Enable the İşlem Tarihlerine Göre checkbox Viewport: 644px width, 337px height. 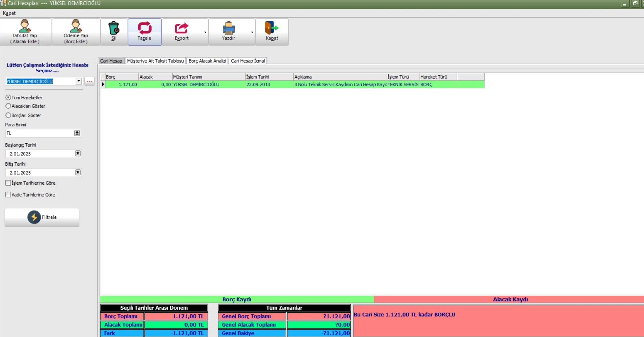tap(8, 183)
